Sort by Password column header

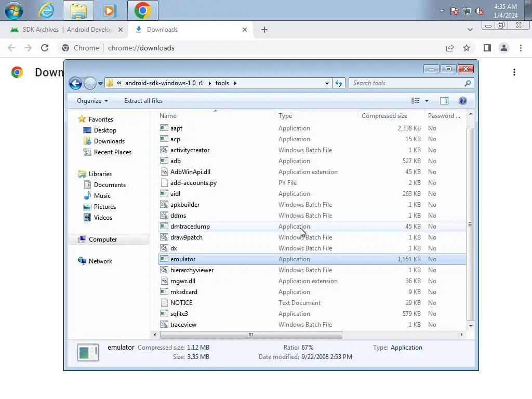(445, 116)
